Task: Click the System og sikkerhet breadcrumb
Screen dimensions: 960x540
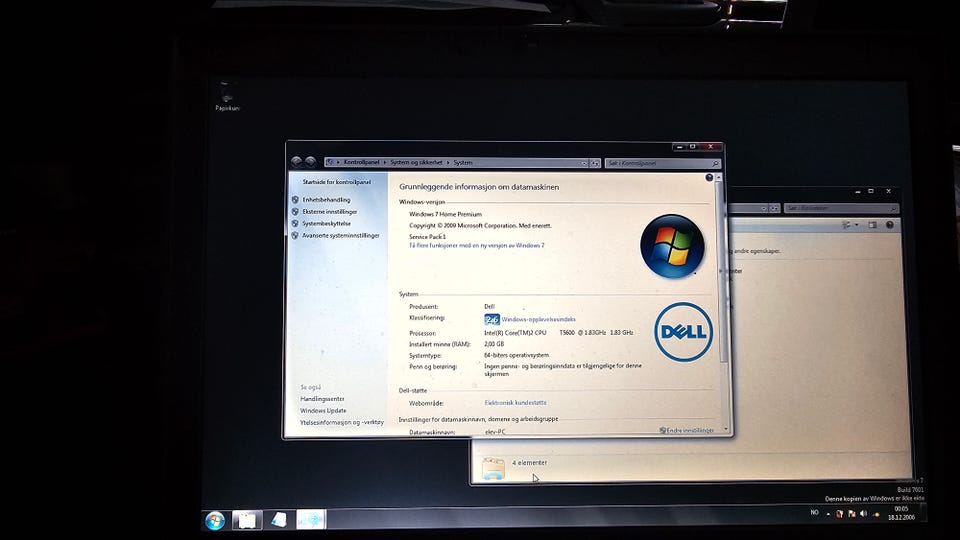Action: click(x=416, y=162)
